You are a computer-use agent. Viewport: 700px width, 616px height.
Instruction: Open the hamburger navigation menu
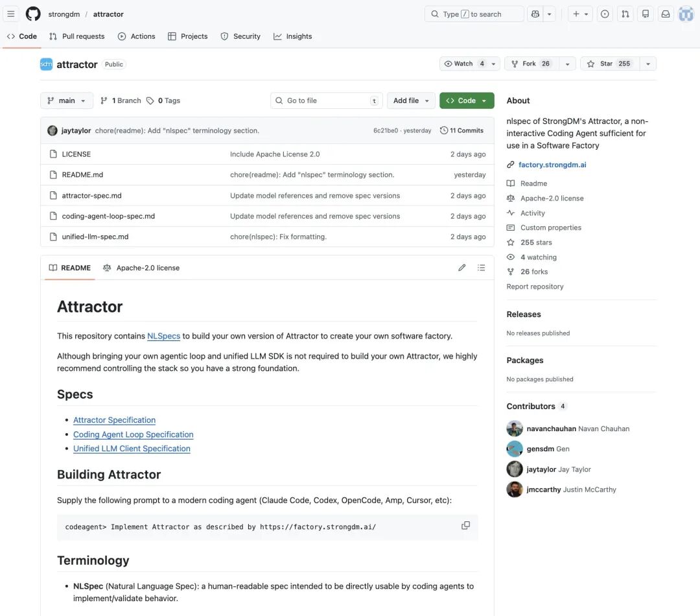click(x=11, y=14)
